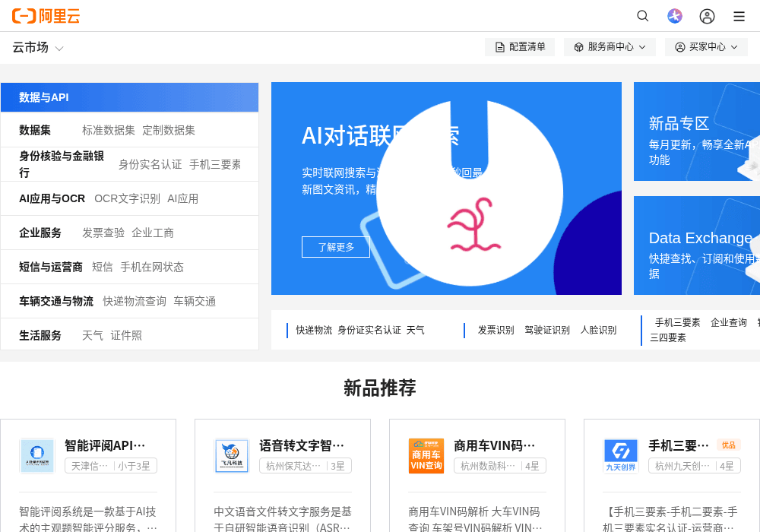Click 驾驶证识别 quick link
This screenshot has width=760, height=532.
click(547, 331)
